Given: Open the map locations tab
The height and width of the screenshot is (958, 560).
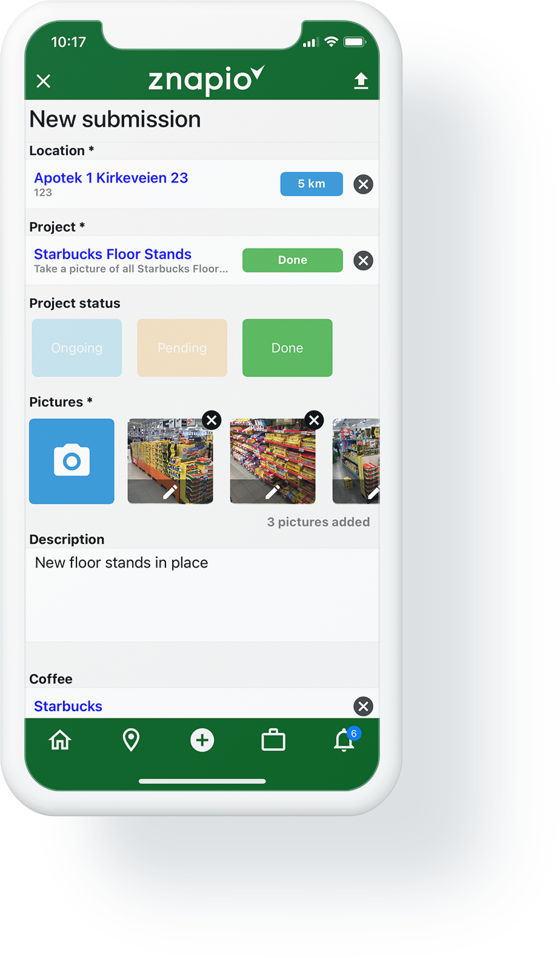Looking at the screenshot, I should pyautogui.click(x=131, y=740).
